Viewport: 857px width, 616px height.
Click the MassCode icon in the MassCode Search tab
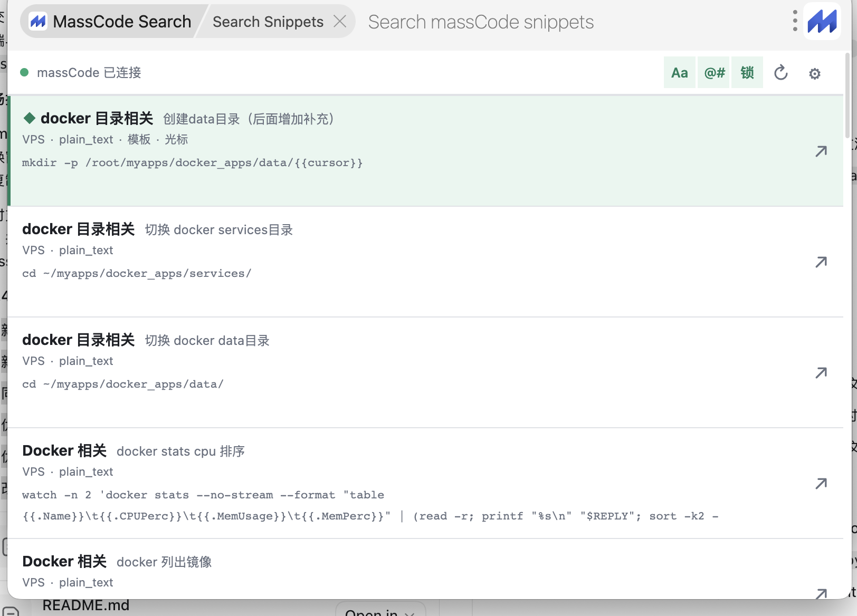[x=38, y=22]
